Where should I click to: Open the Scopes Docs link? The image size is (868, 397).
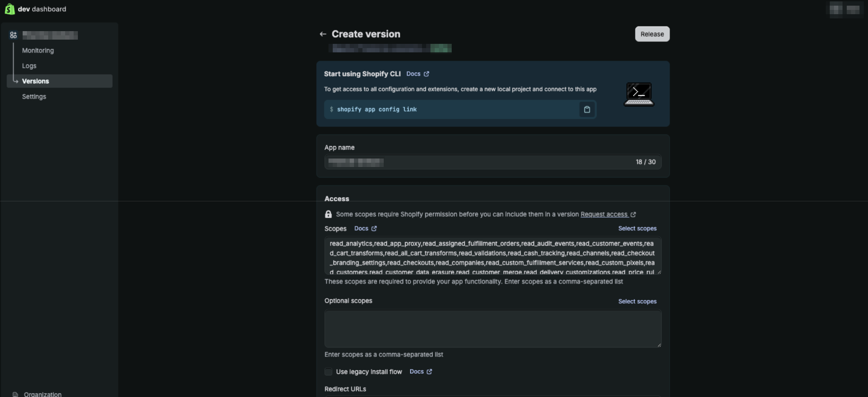365,229
